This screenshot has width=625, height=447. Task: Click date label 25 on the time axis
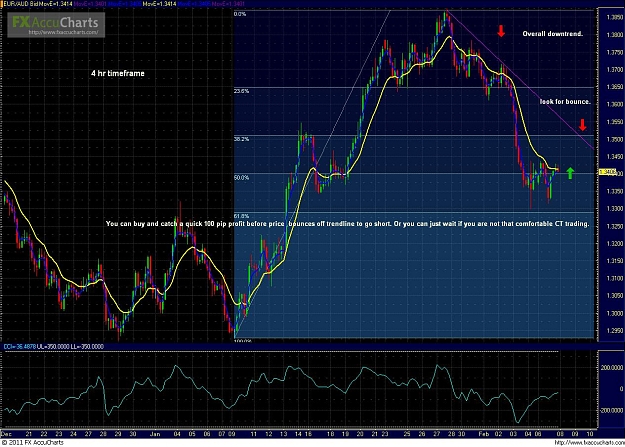point(407,434)
